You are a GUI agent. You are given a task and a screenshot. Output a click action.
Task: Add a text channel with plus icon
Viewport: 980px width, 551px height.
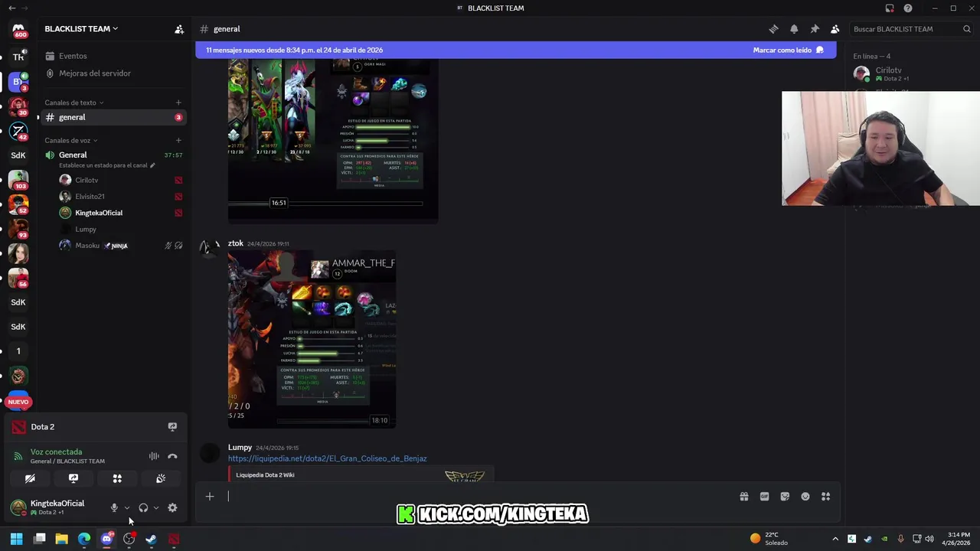(x=178, y=103)
